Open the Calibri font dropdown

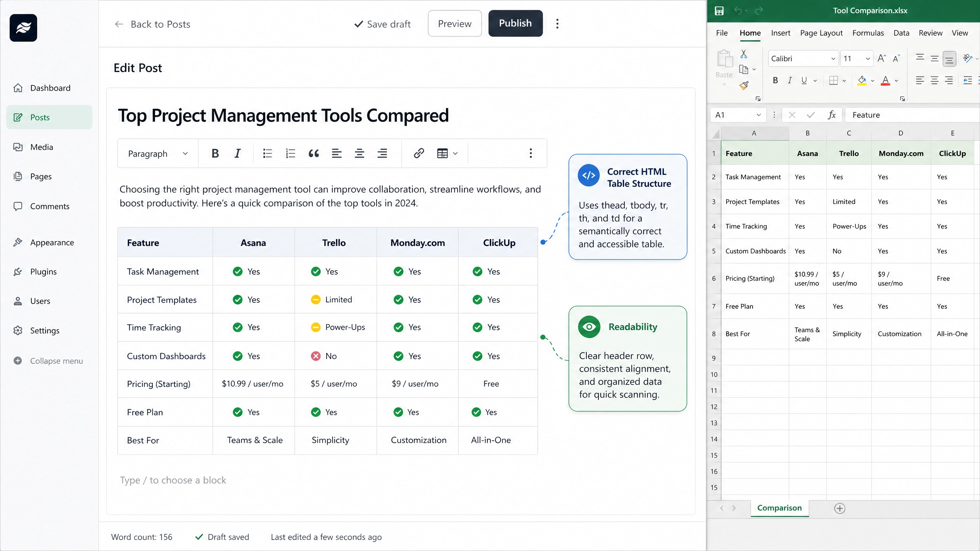(x=833, y=59)
